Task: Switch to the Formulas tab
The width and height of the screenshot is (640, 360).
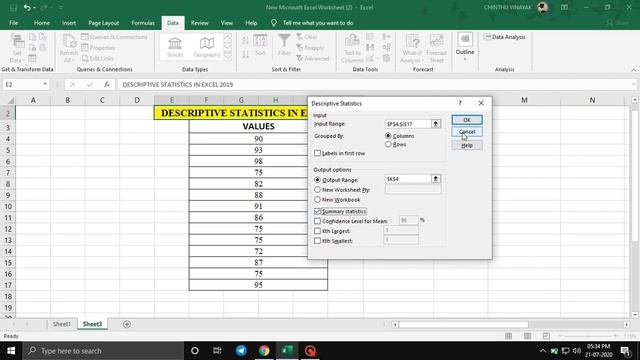Action: 143,23
